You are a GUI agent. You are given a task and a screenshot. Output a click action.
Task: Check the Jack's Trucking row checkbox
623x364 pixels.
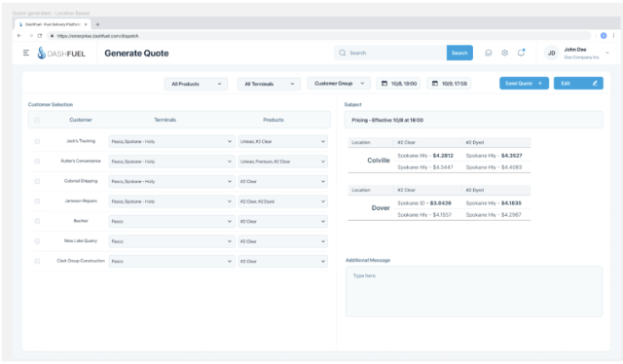[37, 141]
